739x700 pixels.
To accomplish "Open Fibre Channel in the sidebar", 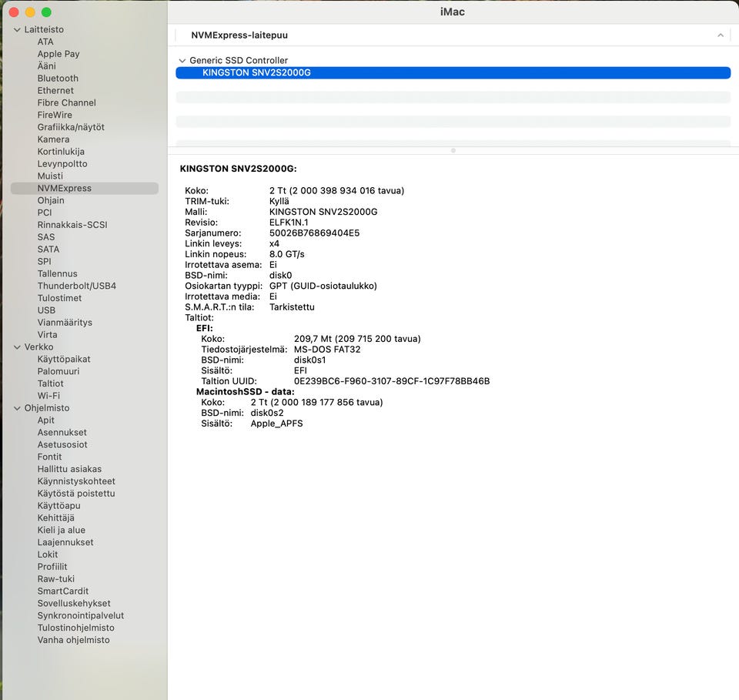I will click(66, 102).
